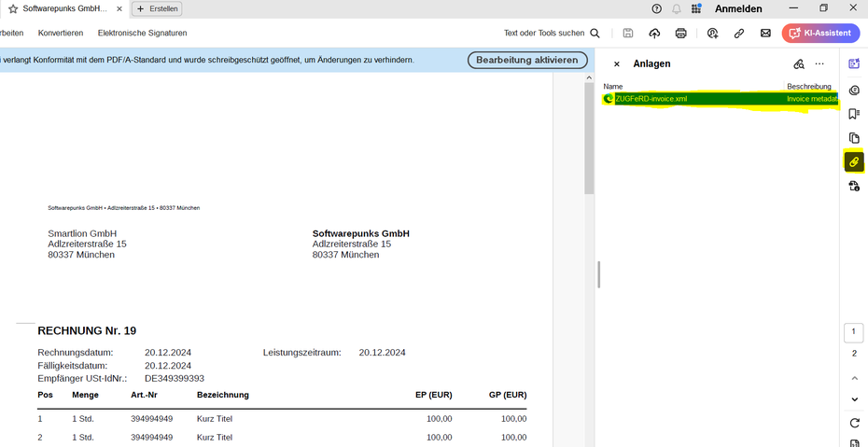Click the Invoice metadata description cell

click(x=812, y=99)
